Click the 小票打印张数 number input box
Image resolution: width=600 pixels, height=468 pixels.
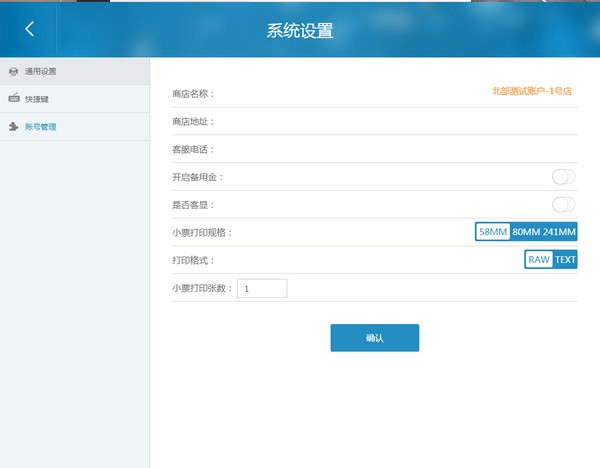tap(262, 288)
